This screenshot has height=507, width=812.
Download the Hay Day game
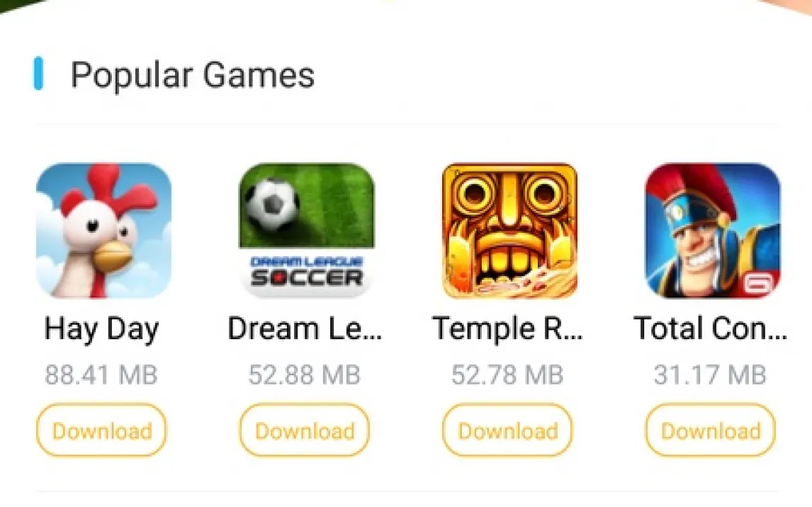101,431
